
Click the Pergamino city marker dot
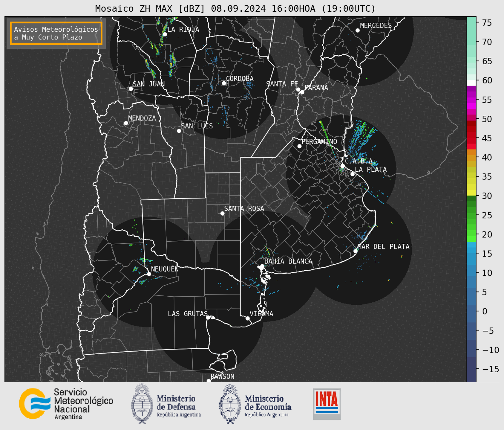(299, 146)
